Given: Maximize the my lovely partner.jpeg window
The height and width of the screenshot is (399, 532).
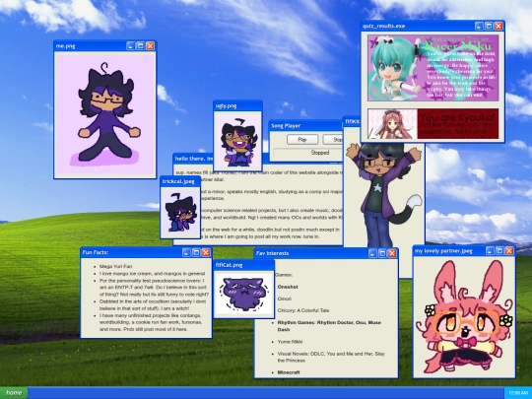Looking at the screenshot, I should click(x=499, y=251).
